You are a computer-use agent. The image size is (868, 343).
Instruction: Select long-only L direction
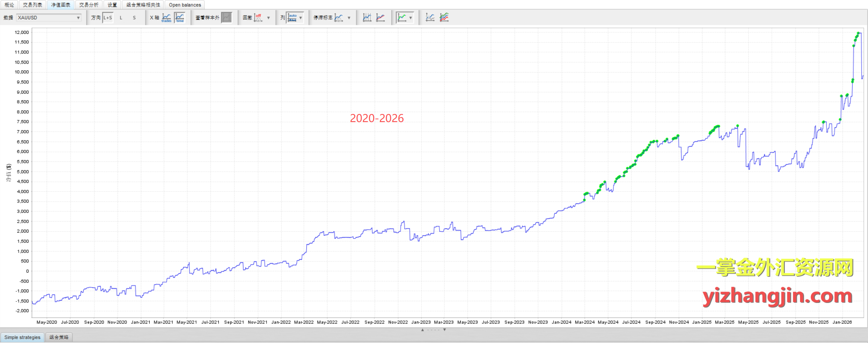[121, 18]
